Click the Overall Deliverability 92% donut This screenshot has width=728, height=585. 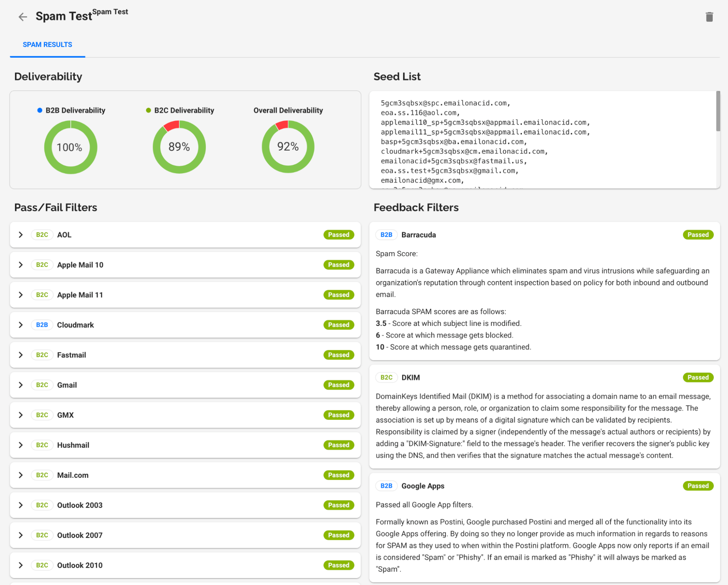[x=288, y=147]
